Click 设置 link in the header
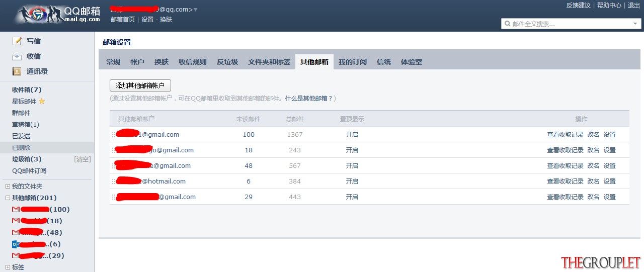Screen dimensions: 644x272 click(x=147, y=19)
